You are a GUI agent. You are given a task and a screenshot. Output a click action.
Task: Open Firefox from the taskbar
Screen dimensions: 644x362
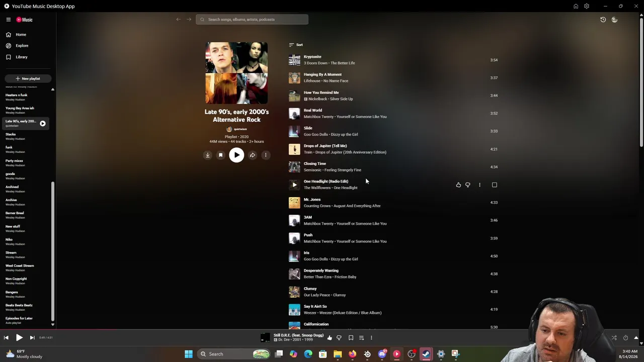click(x=352, y=354)
